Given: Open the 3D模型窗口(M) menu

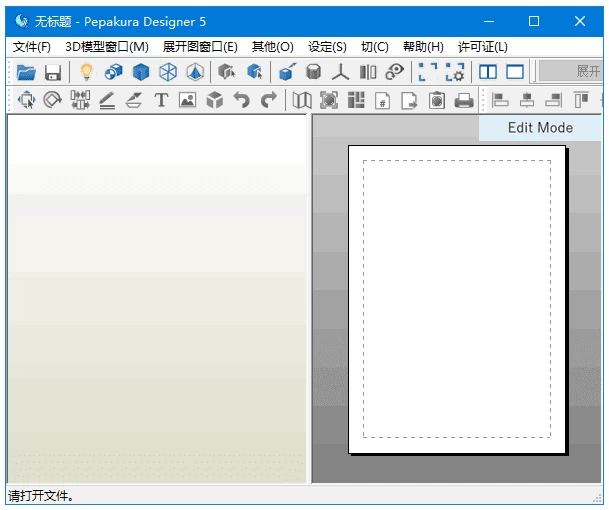Looking at the screenshot, I should click(x=106, y=47).
